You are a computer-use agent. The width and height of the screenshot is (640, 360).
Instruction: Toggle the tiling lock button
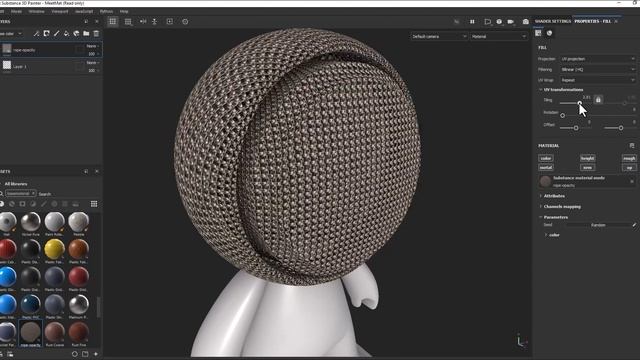point(598,100)
